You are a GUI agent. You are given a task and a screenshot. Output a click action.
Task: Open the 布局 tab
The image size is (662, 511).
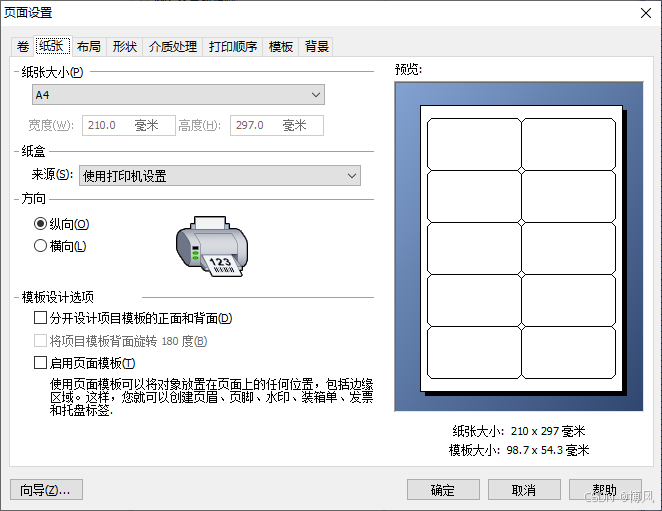[89, 46]
